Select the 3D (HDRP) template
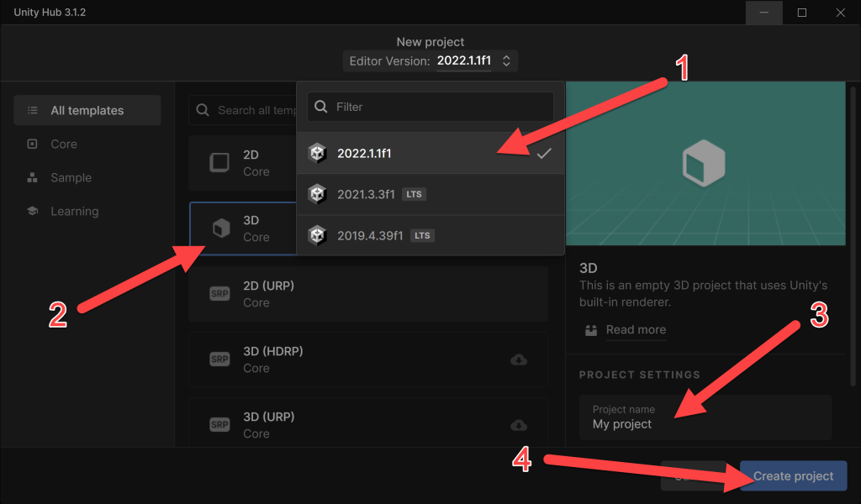Image resolution: width=861 pixels, height=504 pixels. [x=368, y=360]
